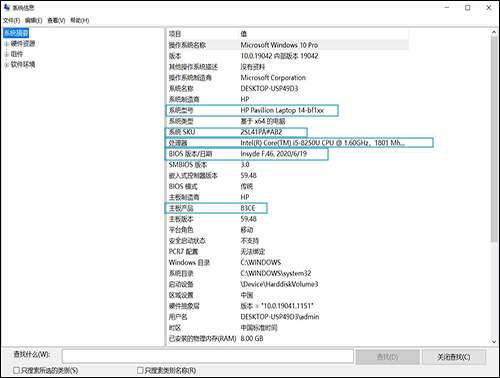Check 只搜索类别名称(R) checkbox

pos(140,370)
